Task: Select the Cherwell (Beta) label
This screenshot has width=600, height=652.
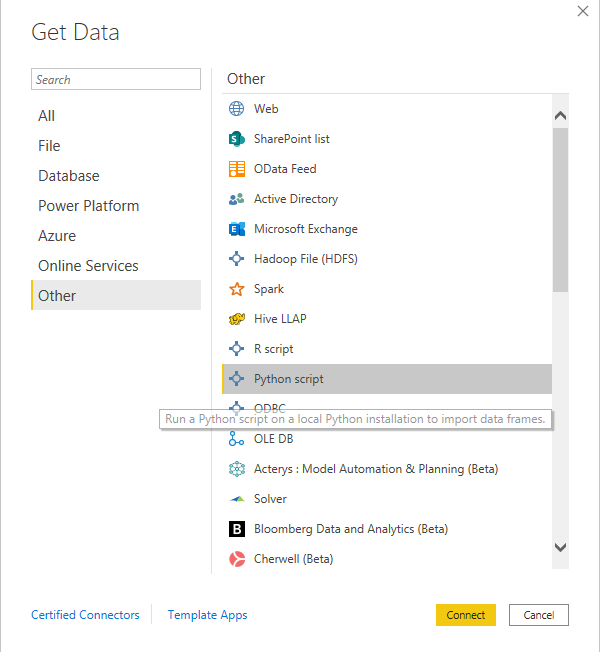Action: (x=294, y=559)
